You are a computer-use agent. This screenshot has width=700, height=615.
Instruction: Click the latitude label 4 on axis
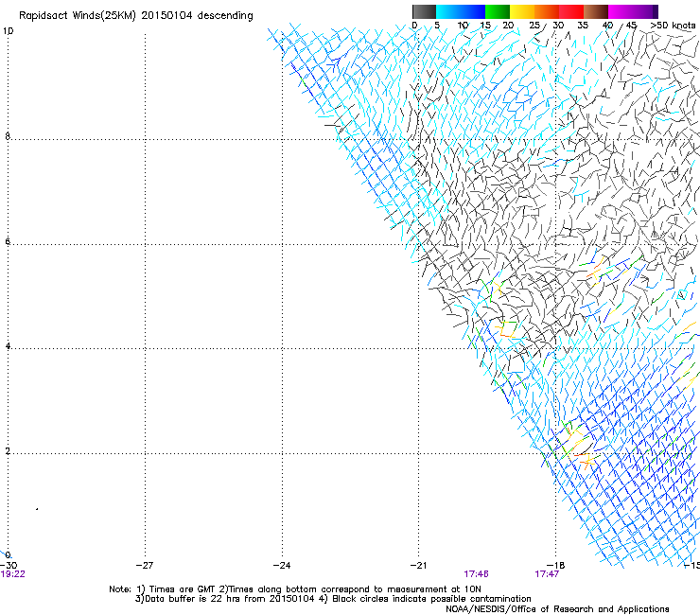point(8,346)
